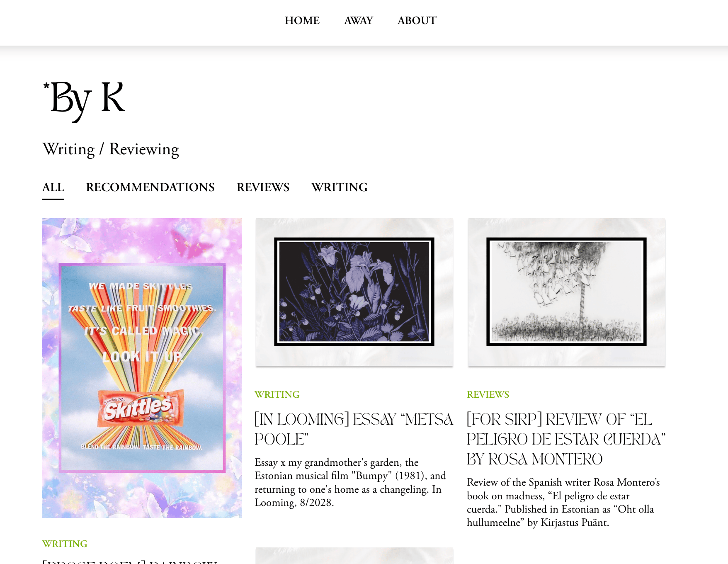Click the grandmother's garden essay description

click(x=350, y=482)
